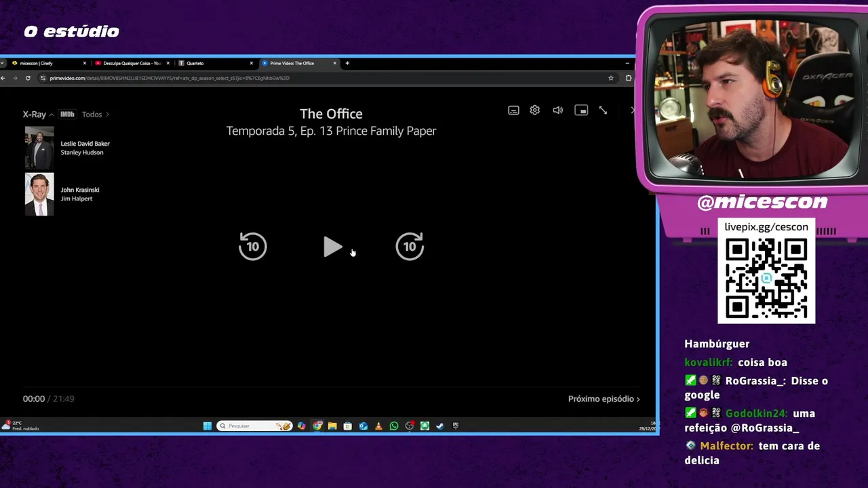This screenshot has width=868, height=488.
Task: Open Todos X-Ray view
Action: point(95,115)
